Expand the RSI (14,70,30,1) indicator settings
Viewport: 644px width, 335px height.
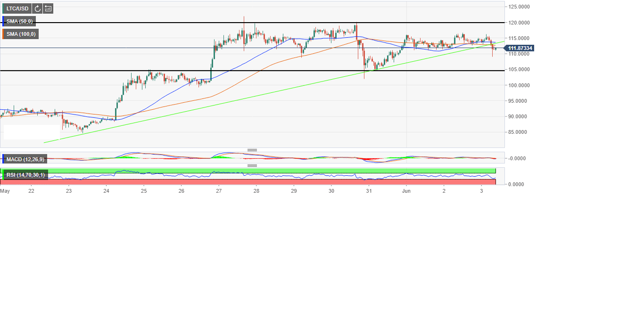(x=25, y=175)
